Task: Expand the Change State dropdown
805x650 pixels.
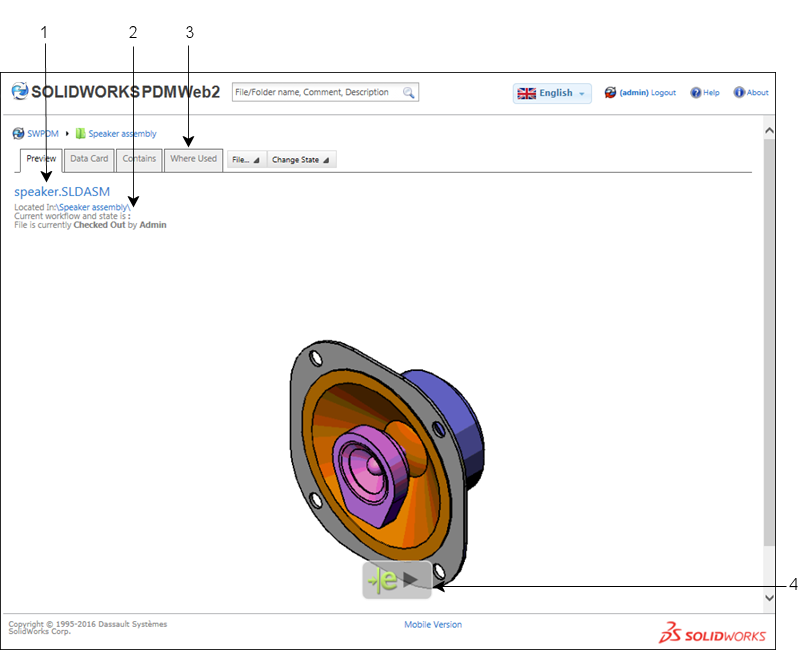Action: 302,159
